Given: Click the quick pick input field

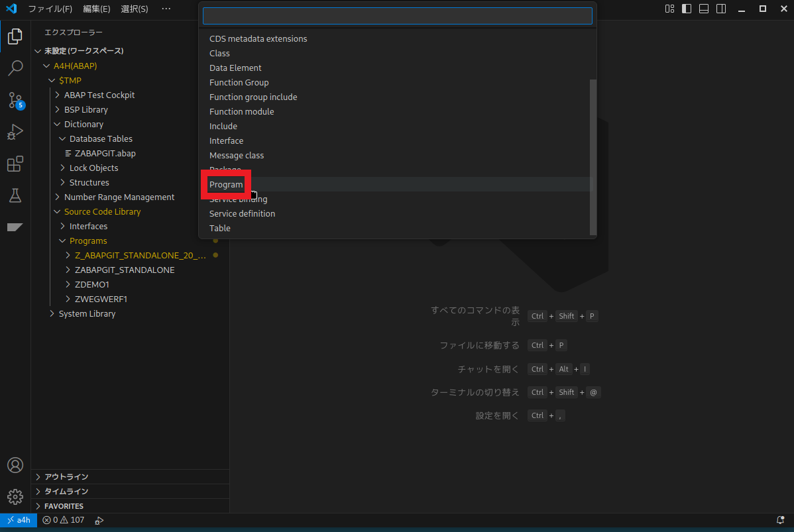Looking at the screenshot, I should click(x=396, y=15).
